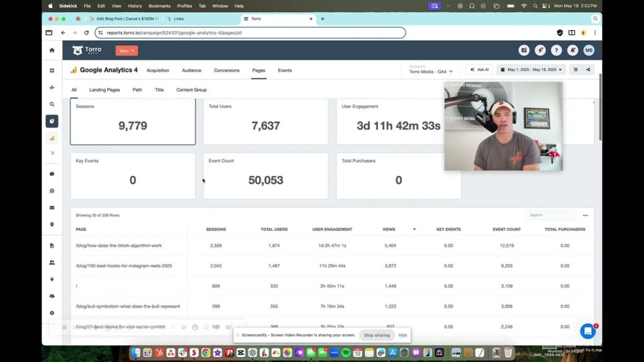
Task: Click the share icon beside date range
Action: coord(588,70)
